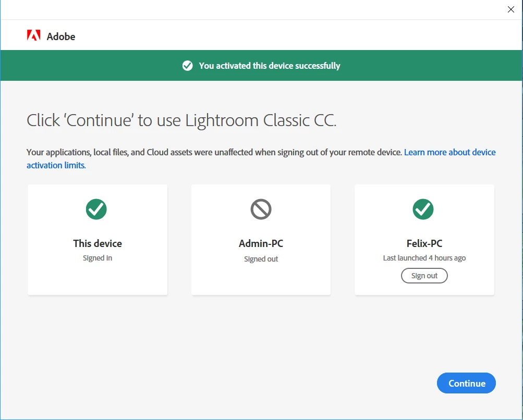Click the checkmark icon in success banner
The image size is (523, 420).
pyautogui.click(x=187, y=66)
